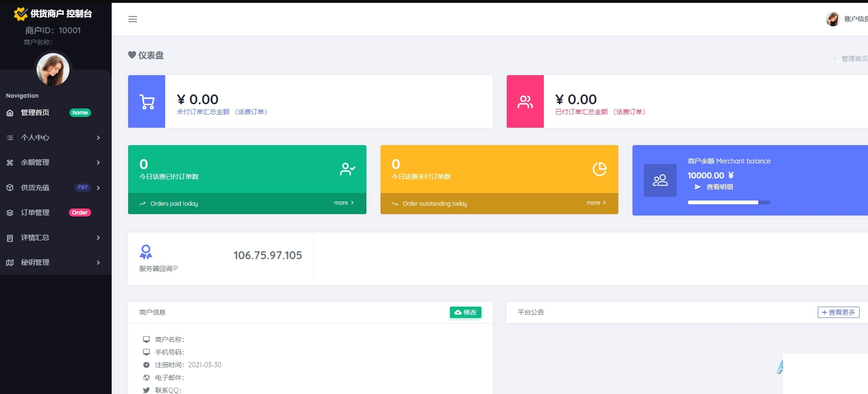This screenshot has height=394, width=868.
Task: Expand the 详情汇总 sidebar menu
Action: pos(56,238)
